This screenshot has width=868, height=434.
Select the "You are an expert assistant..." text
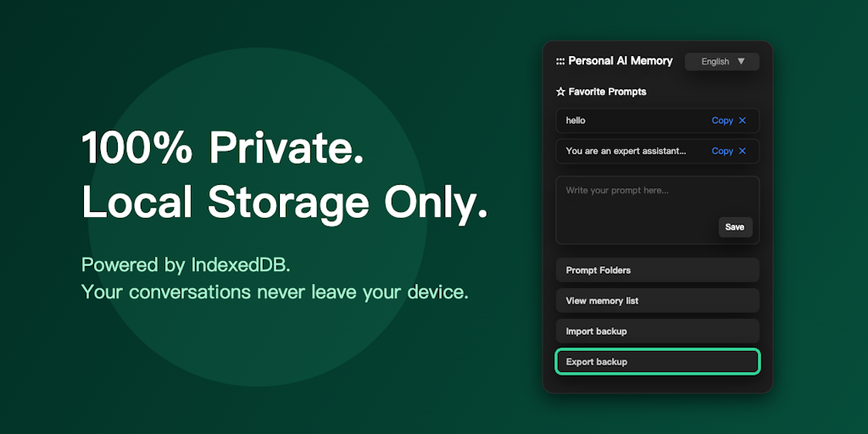tap(626, 151)
